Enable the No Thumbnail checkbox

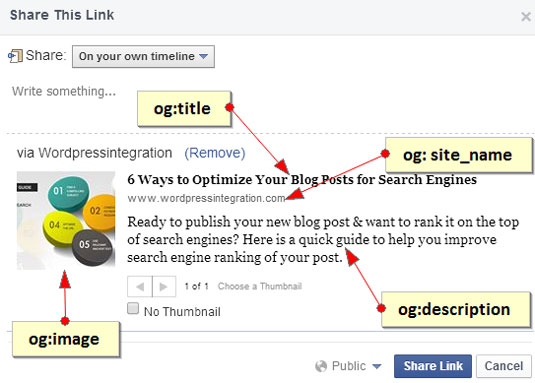(x=133, y=308)
